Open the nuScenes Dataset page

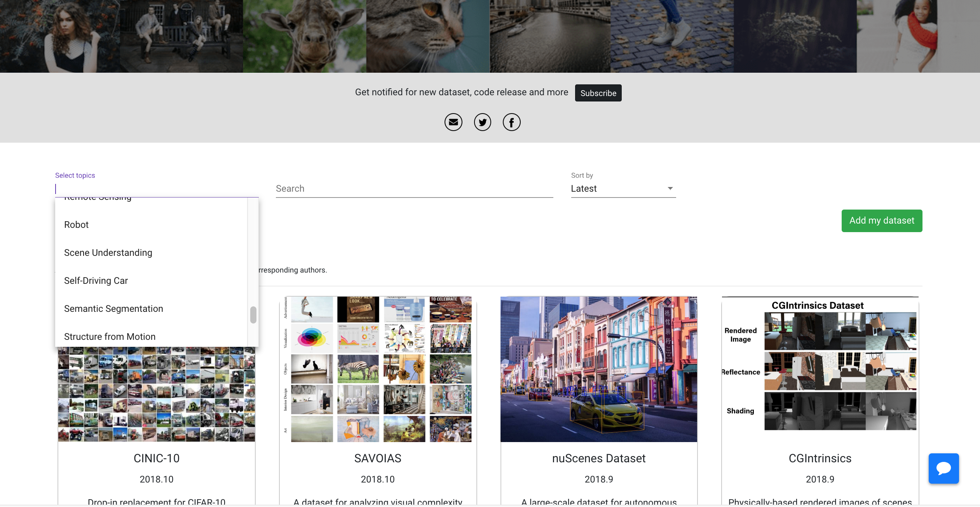coord(598,458)
